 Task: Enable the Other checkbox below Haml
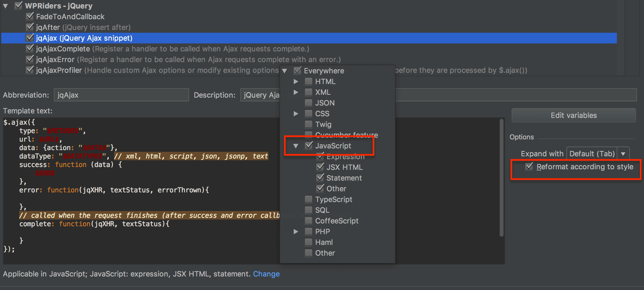click(x=309, y=253)
